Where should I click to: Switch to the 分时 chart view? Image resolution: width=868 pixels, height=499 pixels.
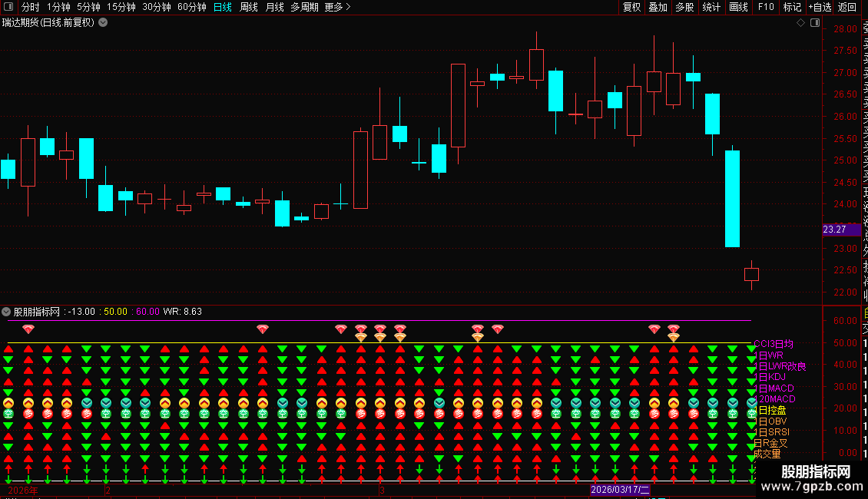pos(31,7)
